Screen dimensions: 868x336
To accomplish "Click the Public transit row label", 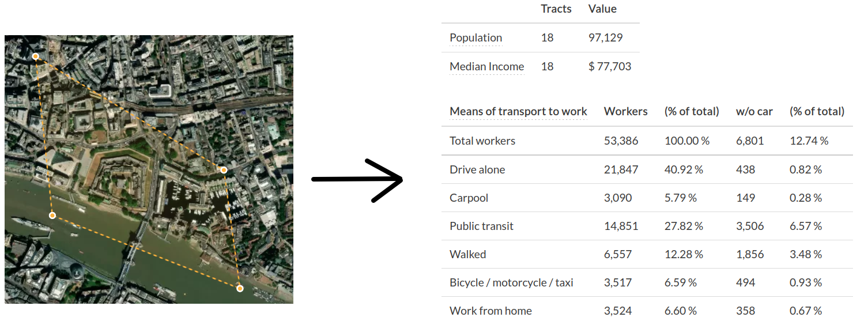I will click(481, 226).
